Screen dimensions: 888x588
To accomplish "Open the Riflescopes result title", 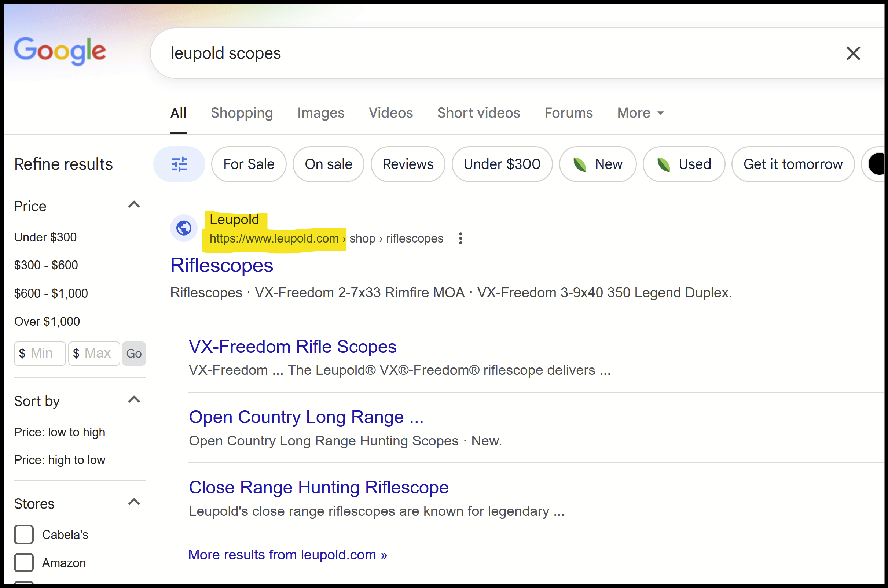I will coord(222,266).
